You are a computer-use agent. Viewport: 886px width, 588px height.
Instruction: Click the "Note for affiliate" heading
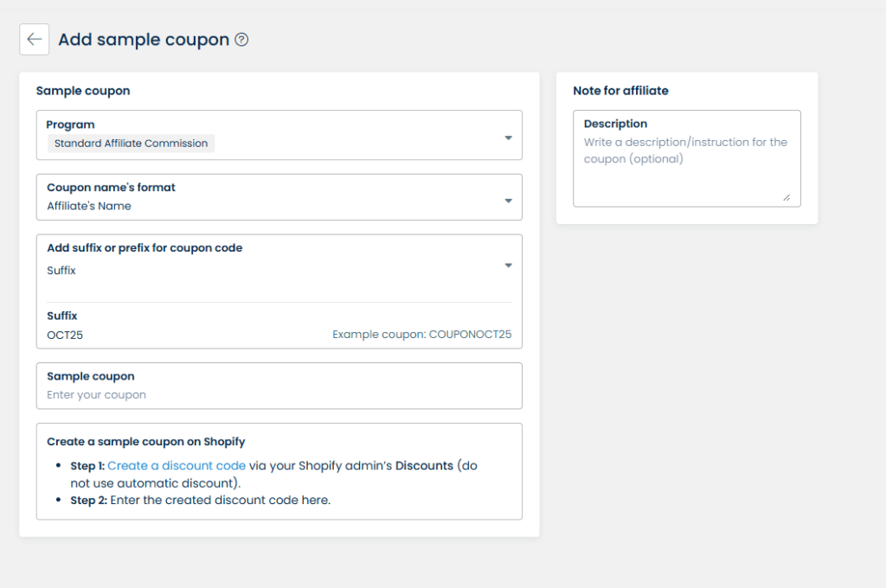pos(620,91)
